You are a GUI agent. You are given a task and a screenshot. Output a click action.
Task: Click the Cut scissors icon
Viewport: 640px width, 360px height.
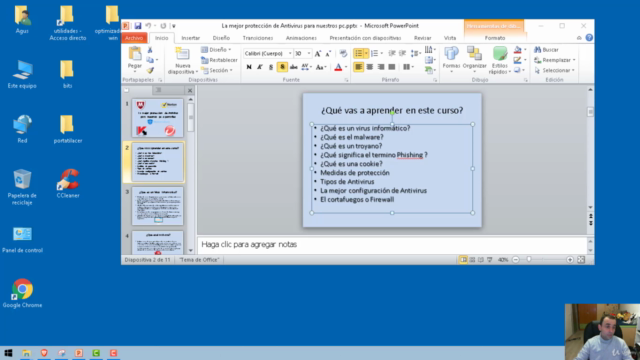150,50
